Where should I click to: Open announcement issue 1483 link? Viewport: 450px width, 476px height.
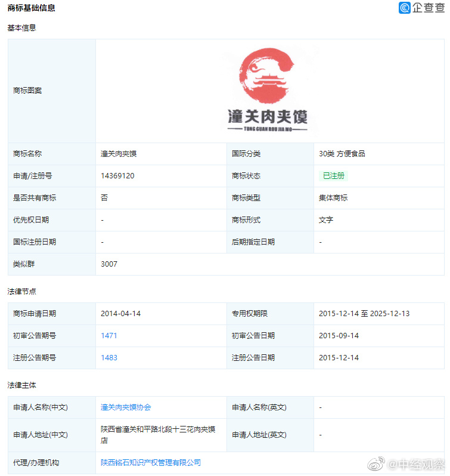(x=109, y=358)
